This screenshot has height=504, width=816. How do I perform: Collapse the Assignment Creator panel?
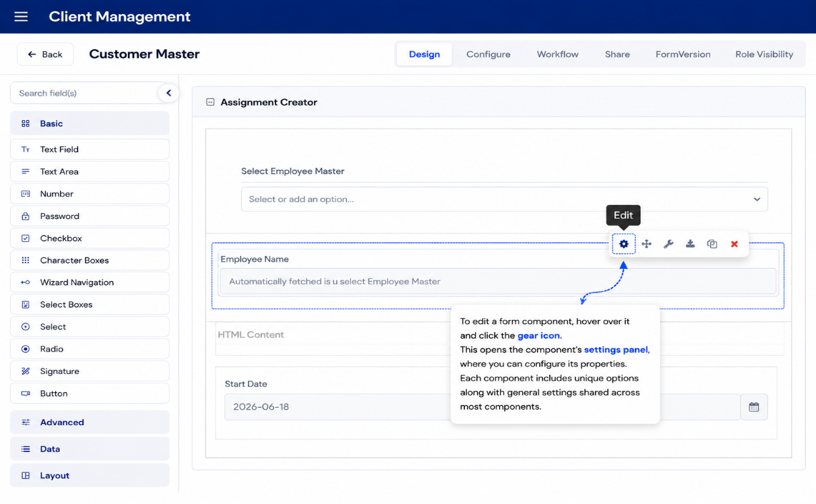pyautogui.click(x=210, y=102)
